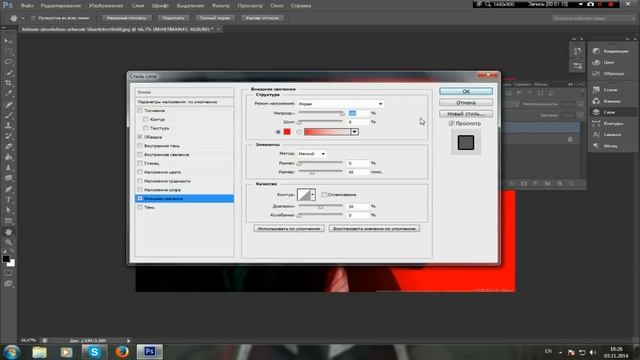Click the Windows Start button
Image resolution: width=640 pixels, height=360 pixels.
[11, 352]
